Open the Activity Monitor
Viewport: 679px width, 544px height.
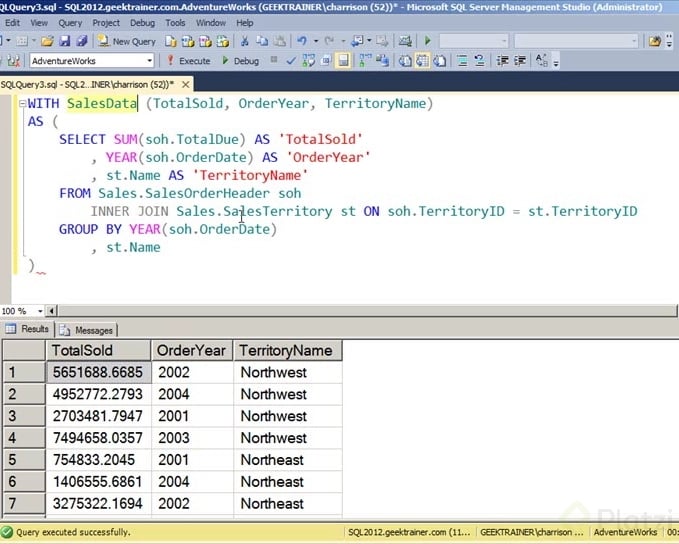coord(405,41)
